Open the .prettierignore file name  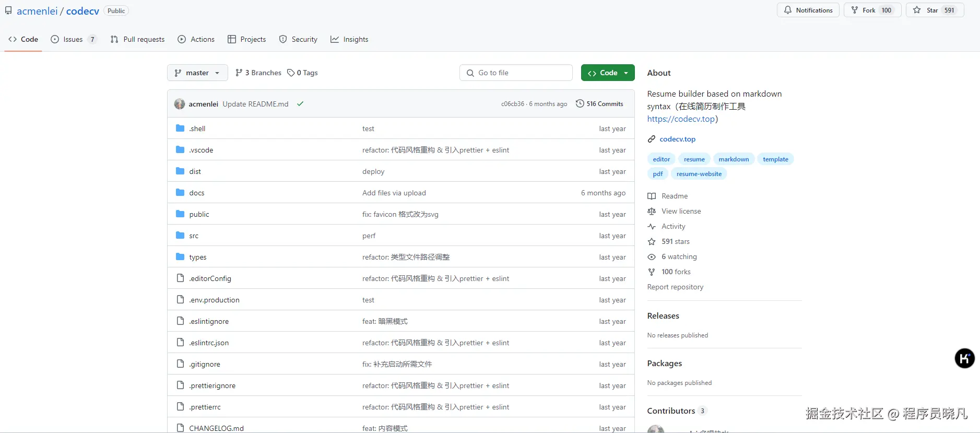[x=212, y=385]
